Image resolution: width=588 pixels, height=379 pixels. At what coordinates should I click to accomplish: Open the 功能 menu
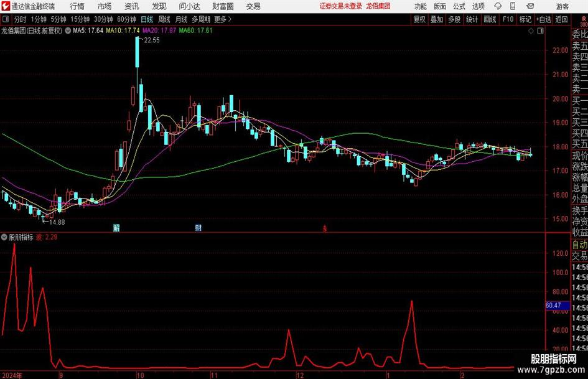click(421, 6)
